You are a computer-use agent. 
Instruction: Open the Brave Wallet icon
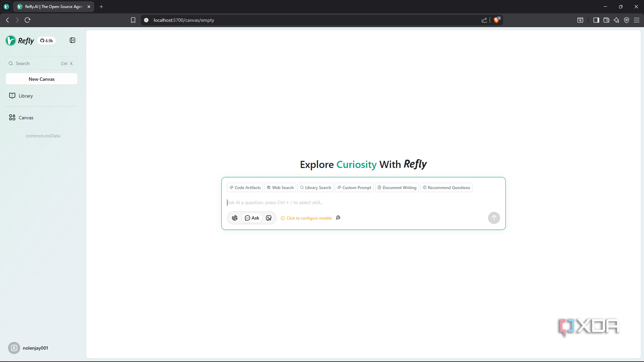pyautogui.click(x=606, y=20)
